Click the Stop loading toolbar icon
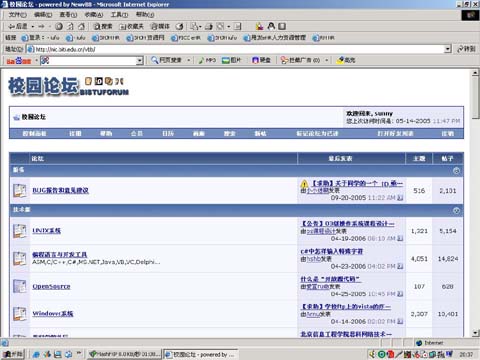The image size is (480, 360). [x=59, y=26]
